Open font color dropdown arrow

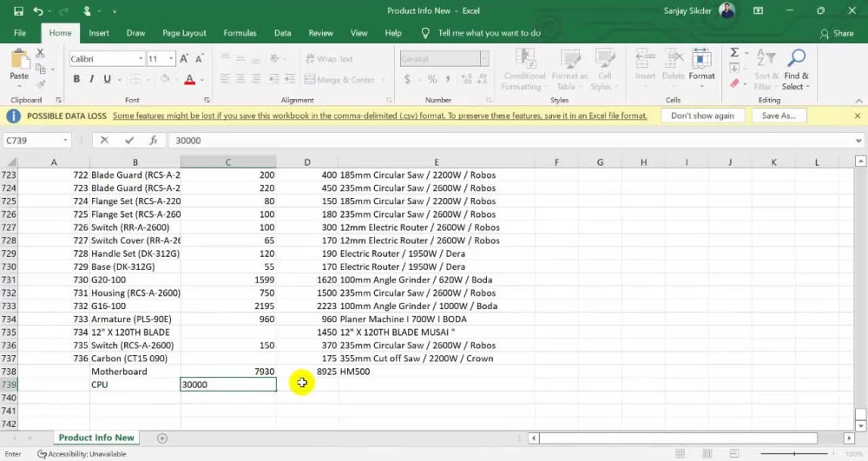click(x=202, y=80)
